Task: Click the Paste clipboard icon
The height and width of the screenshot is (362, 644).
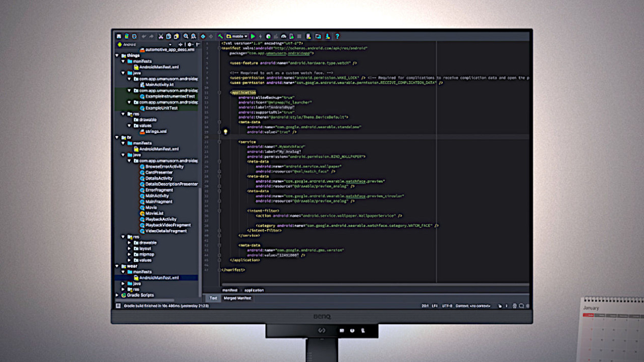Action: [176, 37]
